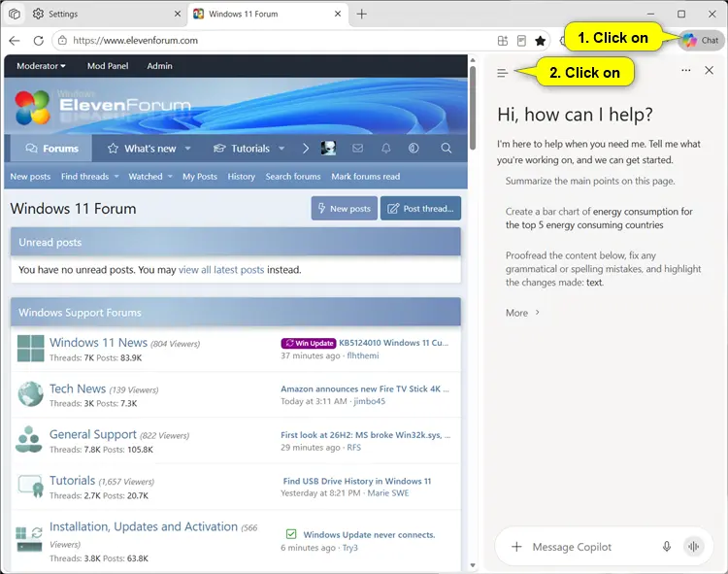
Task: Show more navigation items chevron
Action: tap(305, 149)
